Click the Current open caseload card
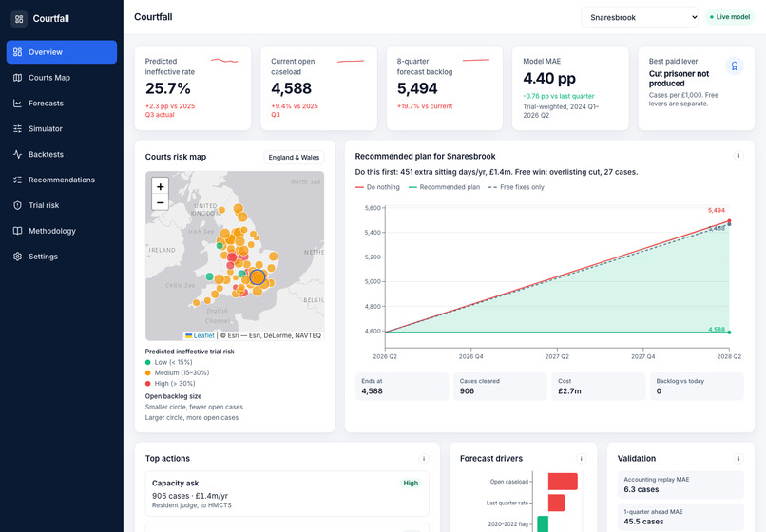766x532 pixels. [318, 88]
